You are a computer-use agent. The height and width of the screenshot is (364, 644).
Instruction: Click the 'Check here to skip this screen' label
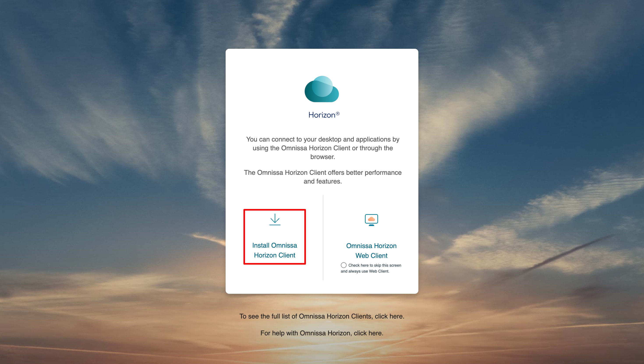pyautogui.click(x=374, y=265)
